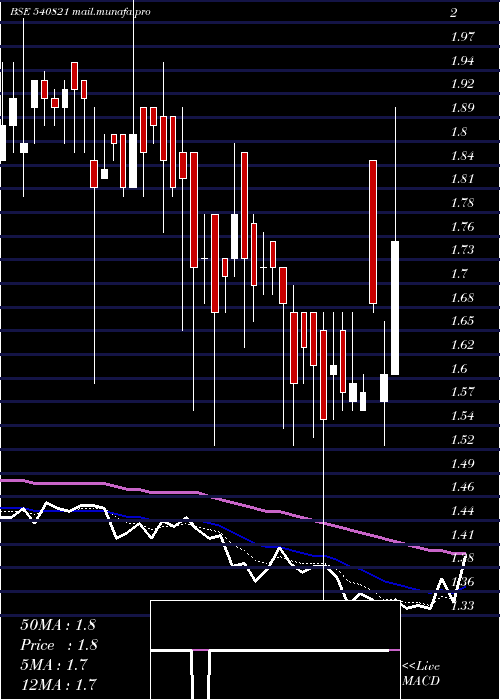Click the price axis label 1.81
This screenshot has width=500, height=700.
tap(462, 179)
